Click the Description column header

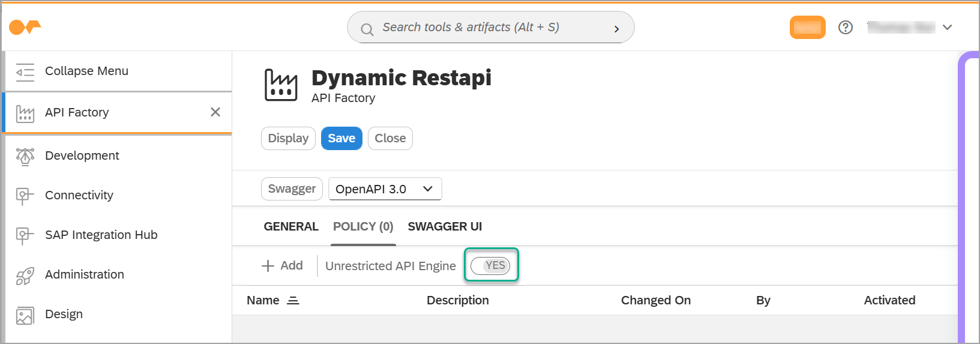click(457, 300)
